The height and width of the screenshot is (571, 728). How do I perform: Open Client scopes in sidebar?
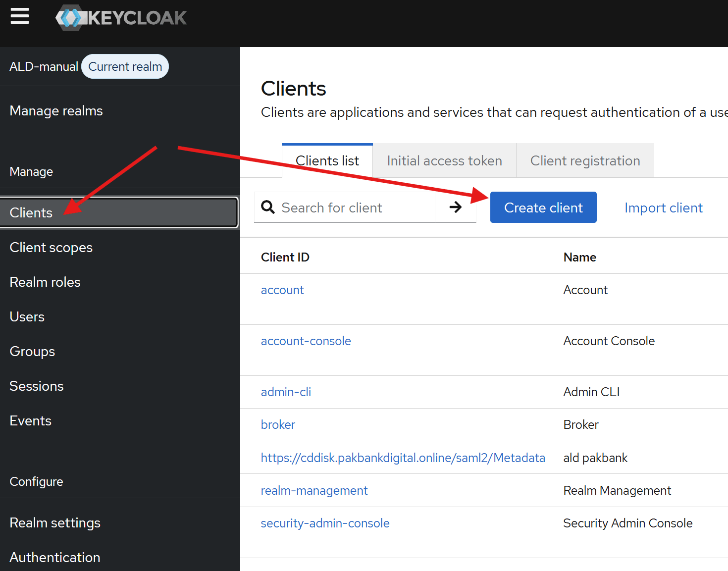[x=51, y=247]
